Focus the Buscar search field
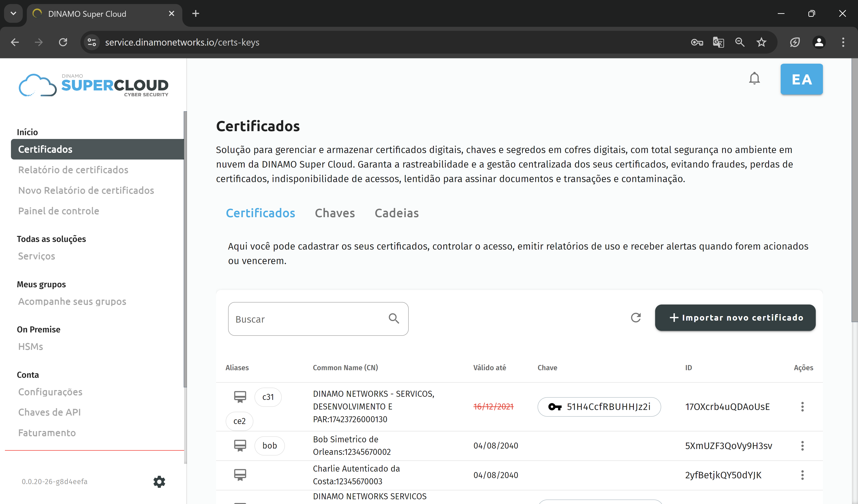The height and width of the screenshot is (504, 858). coord(318,319)
